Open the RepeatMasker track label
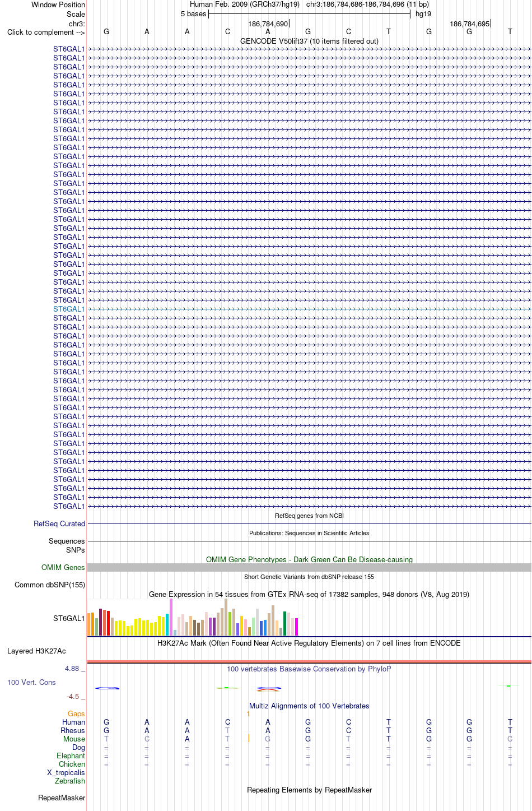 coord(62,798)
